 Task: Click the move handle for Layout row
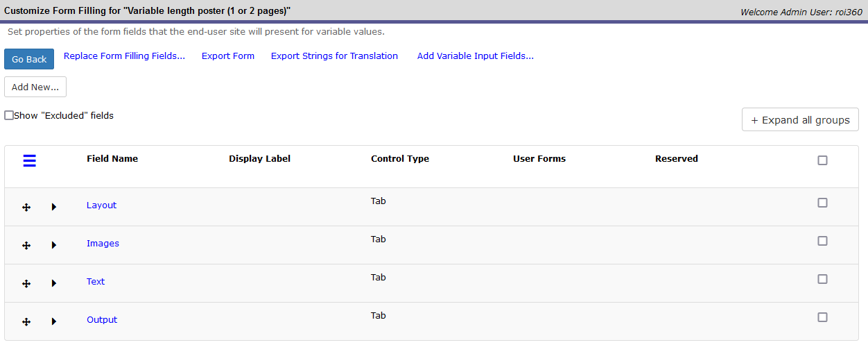[26, 207]
